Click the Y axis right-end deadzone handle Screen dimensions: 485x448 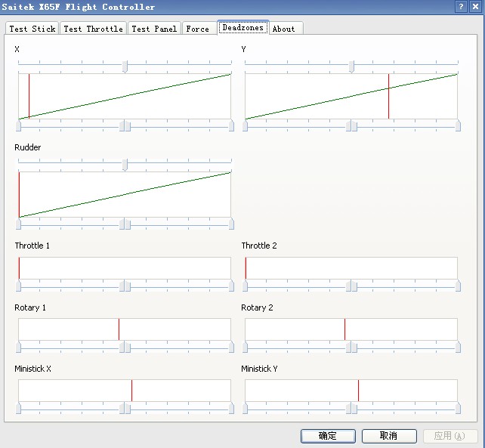pos(458,125)
